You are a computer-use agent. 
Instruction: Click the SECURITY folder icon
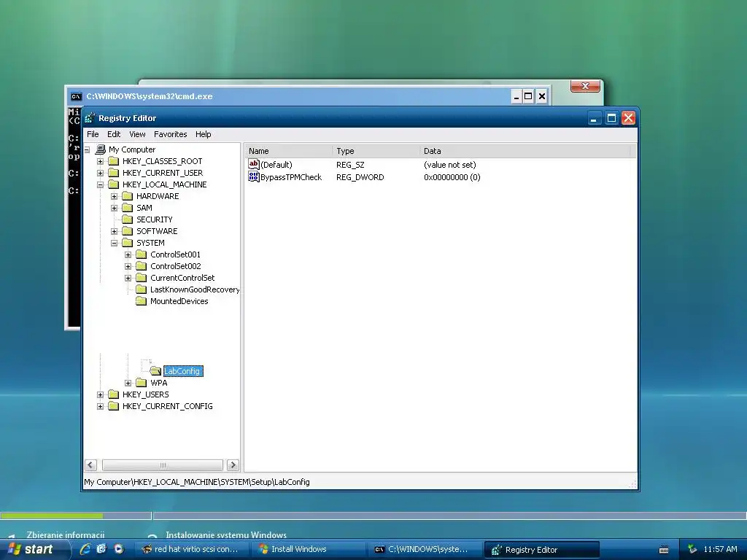pos(127,219)
